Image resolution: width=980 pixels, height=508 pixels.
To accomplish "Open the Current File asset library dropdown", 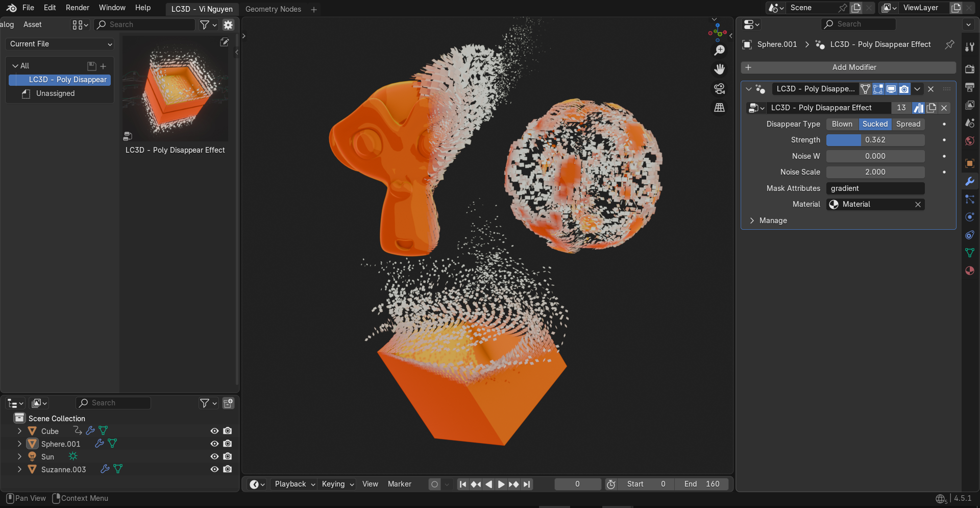I will [x=60, y=44].
